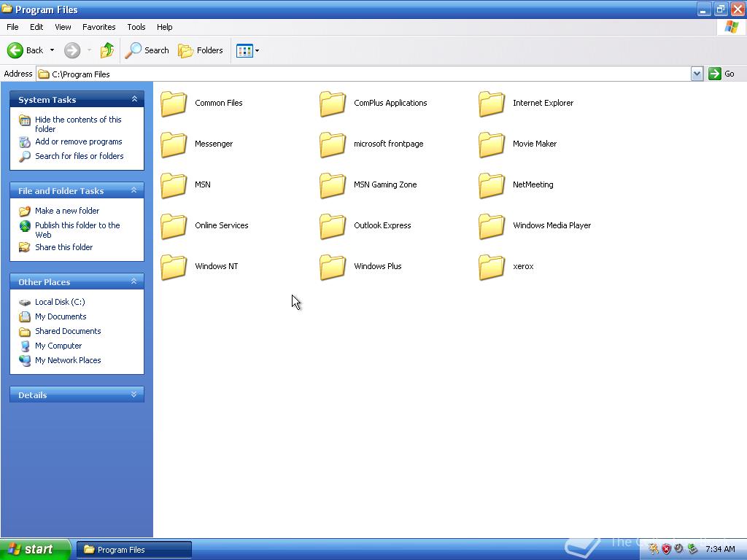Select the MSN Gaming Zone folder icon
The width and height of the screenshot is (747, 560).
[x=333, y=185]
